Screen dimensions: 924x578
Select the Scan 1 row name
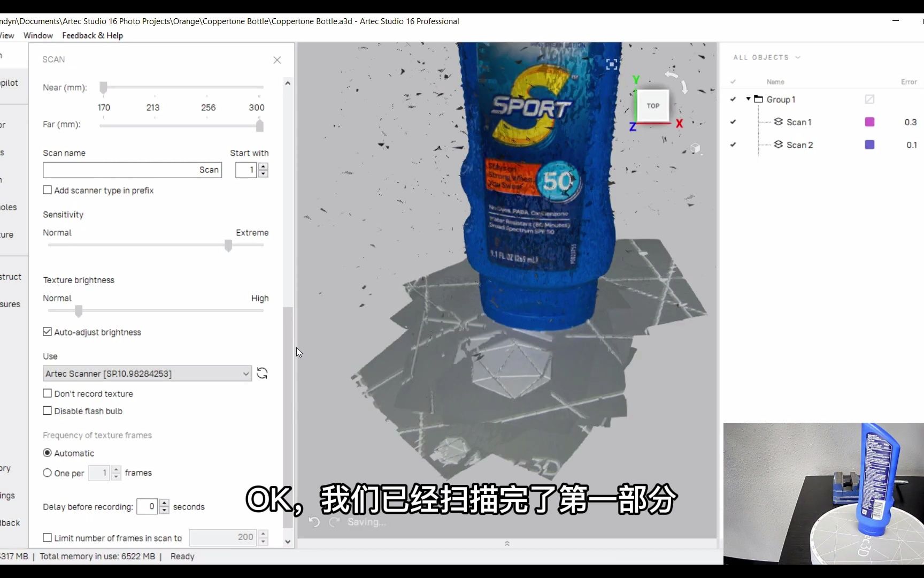tap(799, 122)
